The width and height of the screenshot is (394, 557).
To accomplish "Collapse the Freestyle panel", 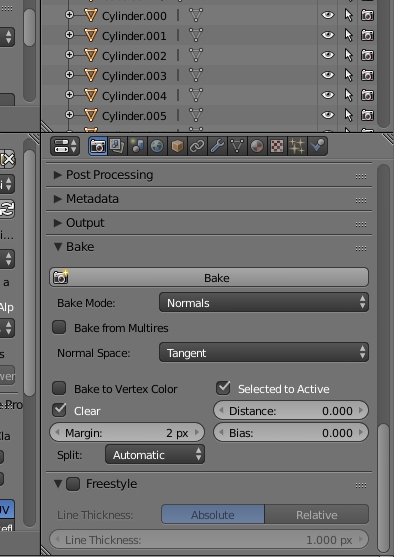I will 58,483.
